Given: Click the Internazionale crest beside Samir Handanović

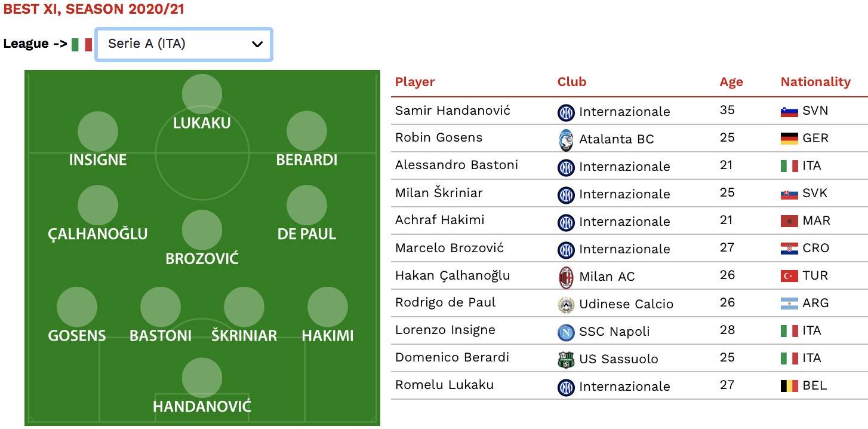Looking at the screenshot, I should coord(565,112).
